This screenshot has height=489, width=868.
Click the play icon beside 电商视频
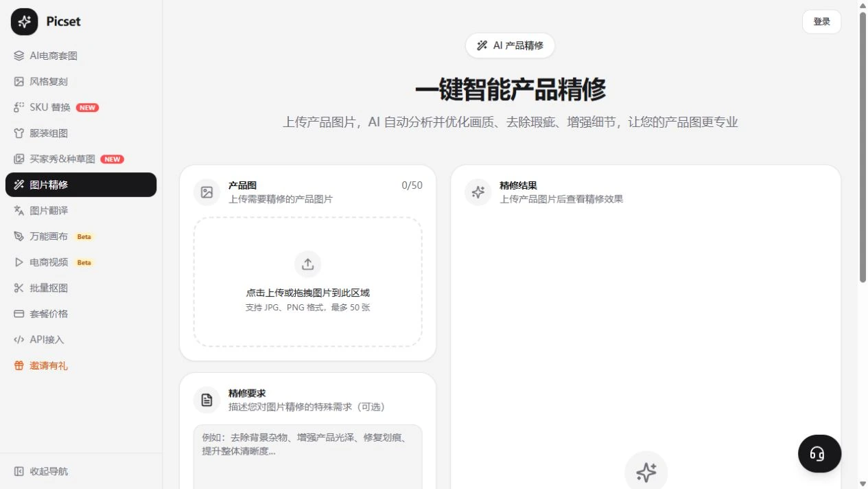(x=19, y=262)
